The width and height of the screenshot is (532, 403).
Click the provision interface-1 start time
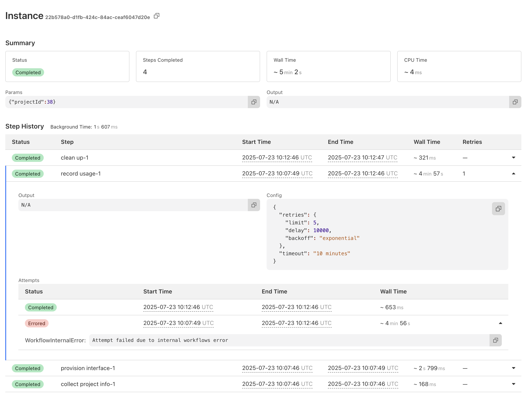[x=277, y=368]
